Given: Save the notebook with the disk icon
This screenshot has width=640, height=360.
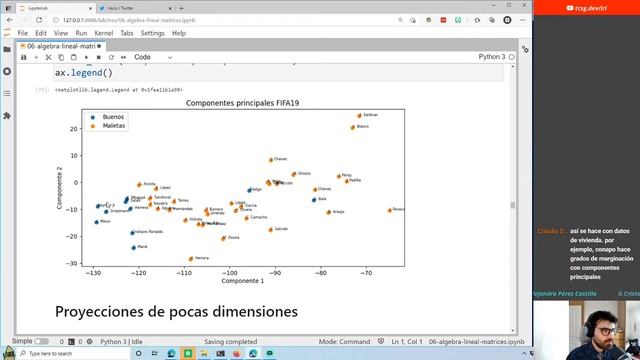Looking at the screenshot, I should (x=24, y=58).
